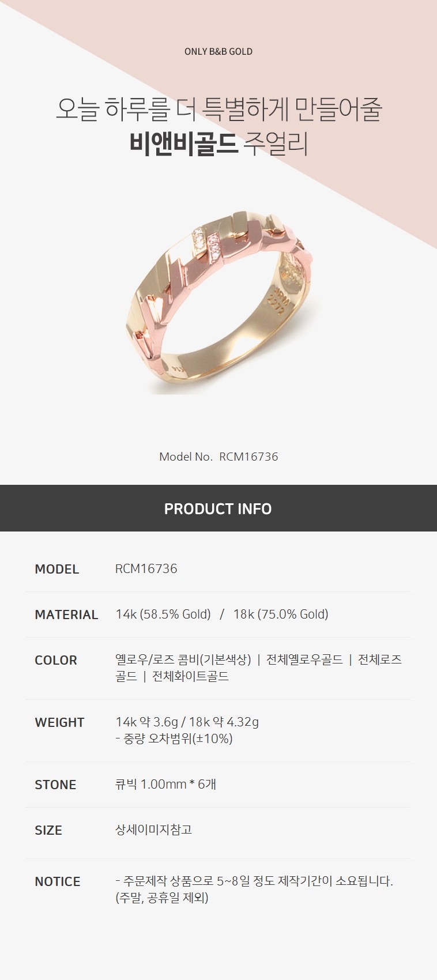Image resolution: width=437 pixels, height=980 pixels.
Task: Select the MODEL row label
Action: [x=57, y=569]
